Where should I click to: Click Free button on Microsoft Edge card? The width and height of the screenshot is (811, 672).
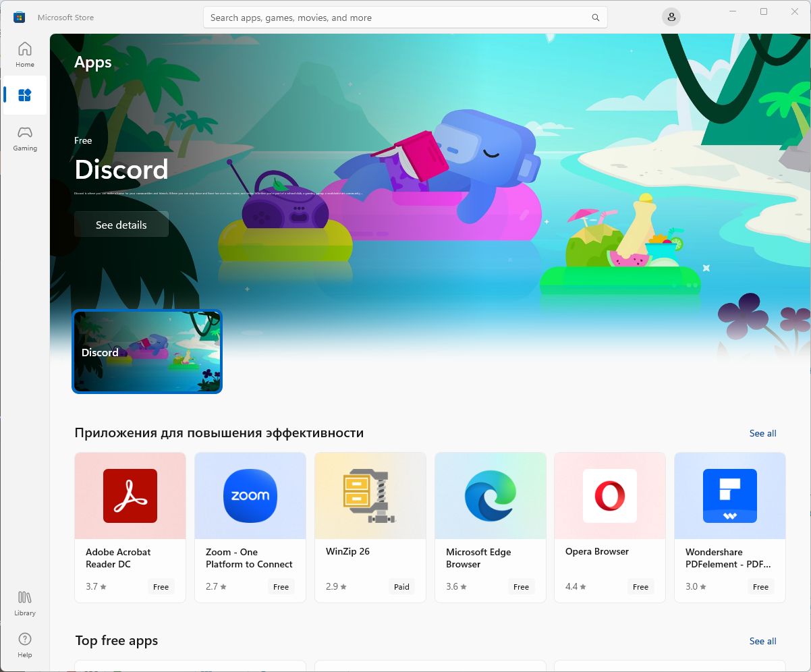(x=521, y=587)
